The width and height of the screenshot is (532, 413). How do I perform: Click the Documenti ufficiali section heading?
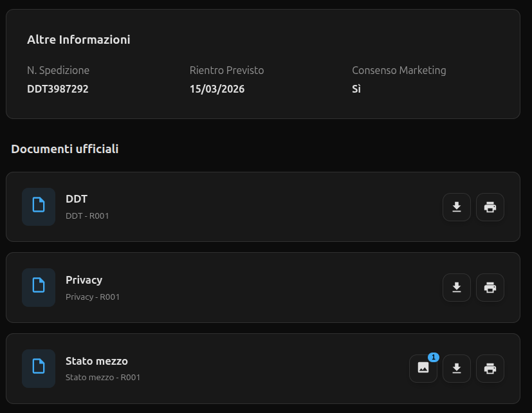pyautogui.click(x=65, y=149)
